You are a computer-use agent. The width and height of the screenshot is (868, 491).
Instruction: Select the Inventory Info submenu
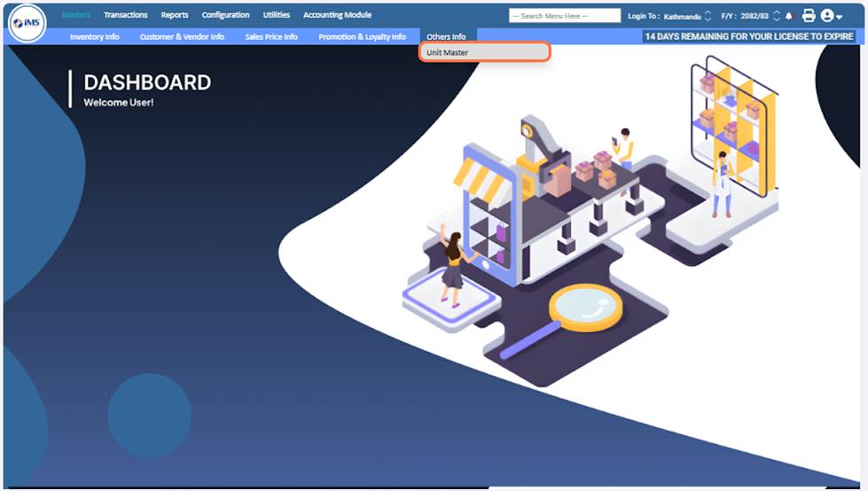point(94,36)
